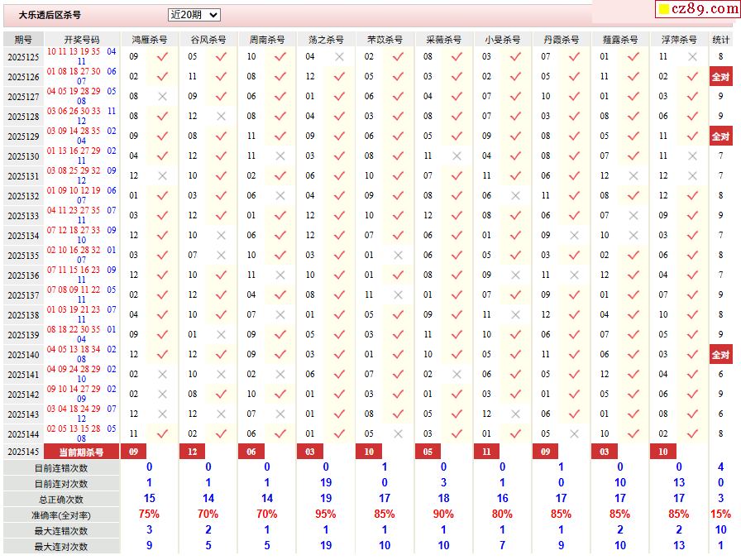Click the 鸿雁杀号 checkmark in row 2025125
This screenshot has height=560, width=741.
click(x=162, y=57)
